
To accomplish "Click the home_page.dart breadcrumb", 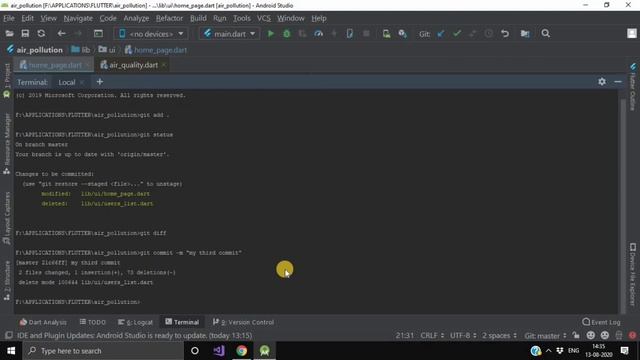I will click(x=156, y=50).
